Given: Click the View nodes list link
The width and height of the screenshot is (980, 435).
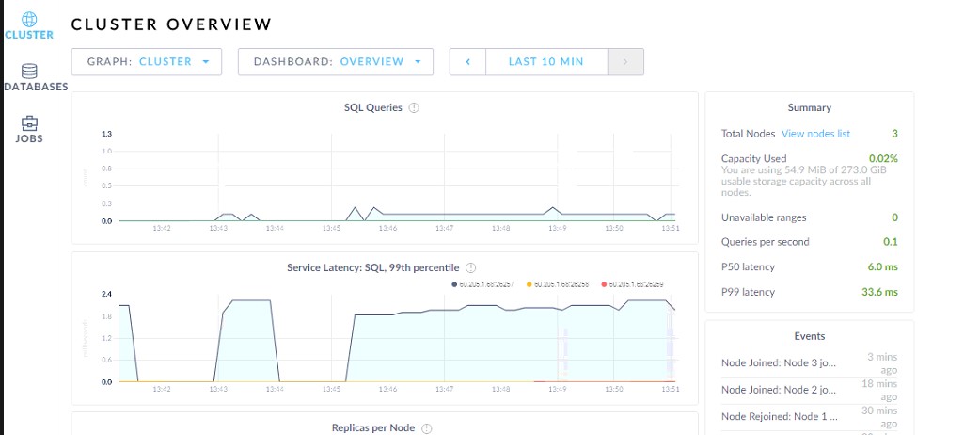Looking at the screenshot, I should click(x=815, y=134).
